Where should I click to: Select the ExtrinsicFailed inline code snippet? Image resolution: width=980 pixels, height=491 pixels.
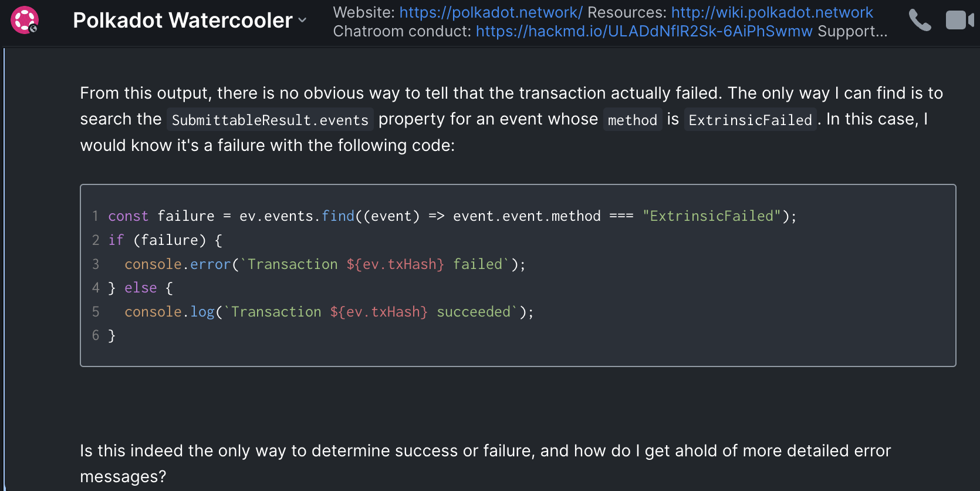pos(750,119)
